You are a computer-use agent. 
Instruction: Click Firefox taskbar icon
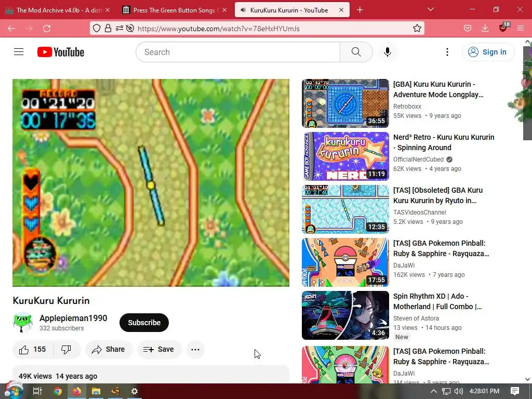77,391
